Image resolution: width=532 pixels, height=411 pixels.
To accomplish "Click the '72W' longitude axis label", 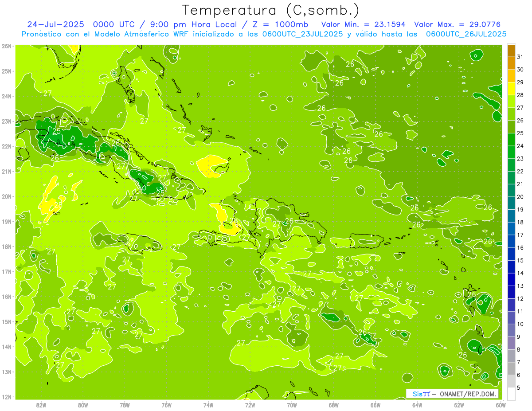I will click(x=250, y=405).
